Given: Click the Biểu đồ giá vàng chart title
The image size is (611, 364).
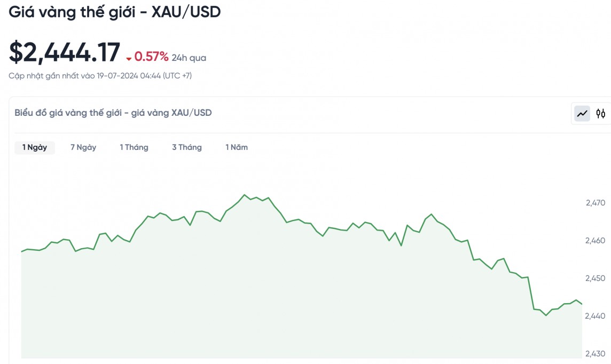Looking at the screenshot, I should 113,113.
